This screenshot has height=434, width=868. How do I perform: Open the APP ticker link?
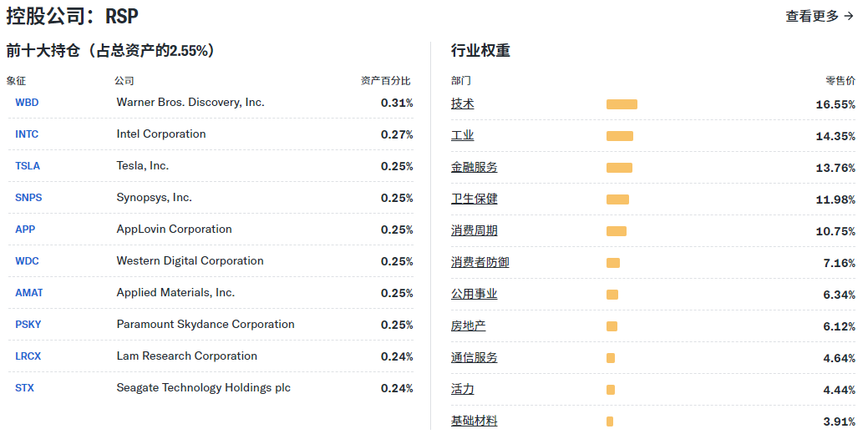pos(25,230)
